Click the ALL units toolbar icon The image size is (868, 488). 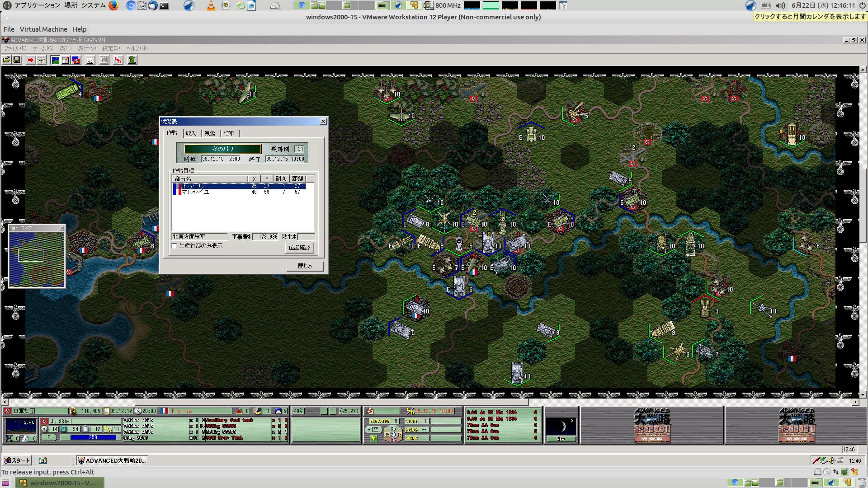click(104, 60)
